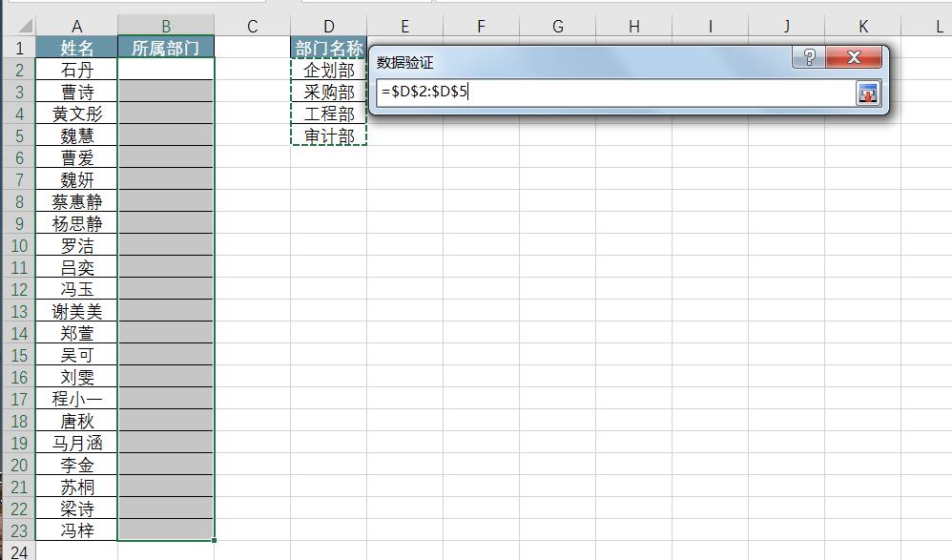Select column A header
952x560 pixels.
76,26
